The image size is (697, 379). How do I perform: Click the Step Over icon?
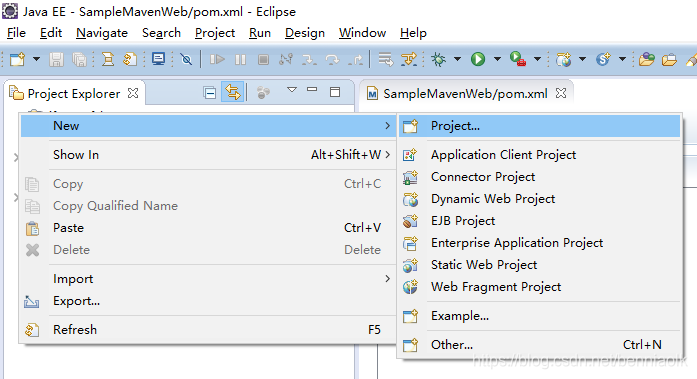tap(332, 59)
